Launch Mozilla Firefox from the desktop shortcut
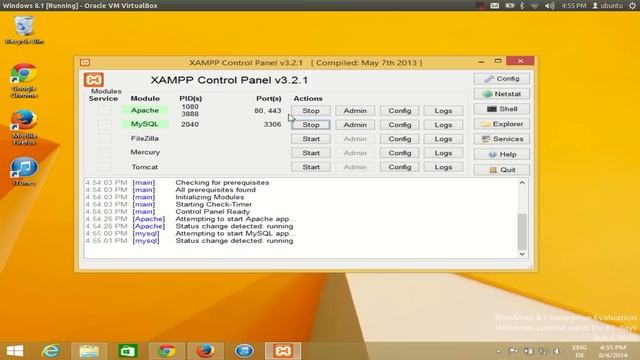Viewport: 640px width, 360px height. tap(24, 127)
